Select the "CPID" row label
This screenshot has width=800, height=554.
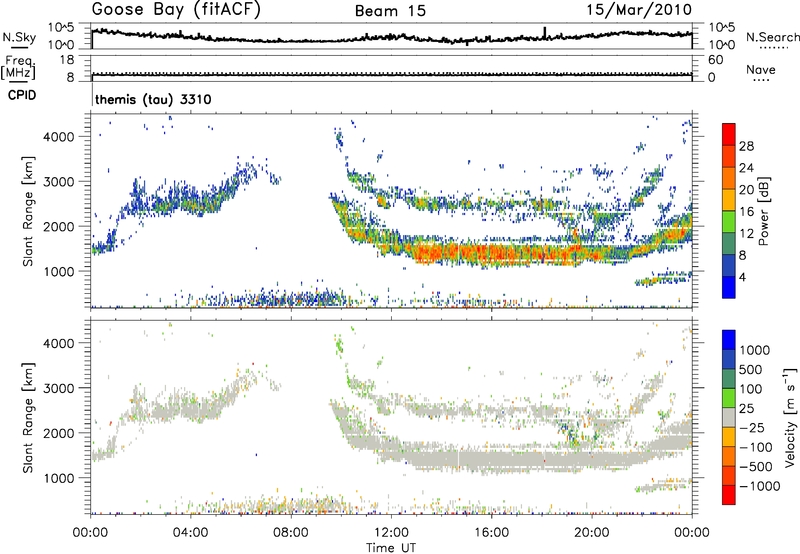click(x=22, y=95)
